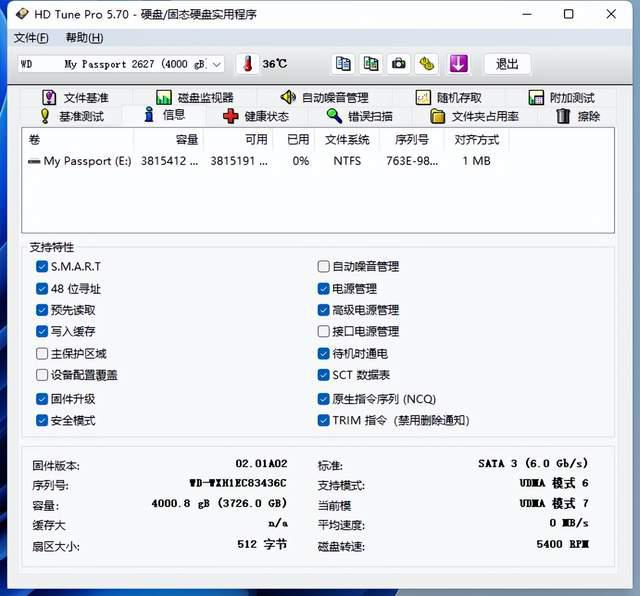Select the 1 MB alignment cell
The image size is (640, 596).
tap(476, 161)
